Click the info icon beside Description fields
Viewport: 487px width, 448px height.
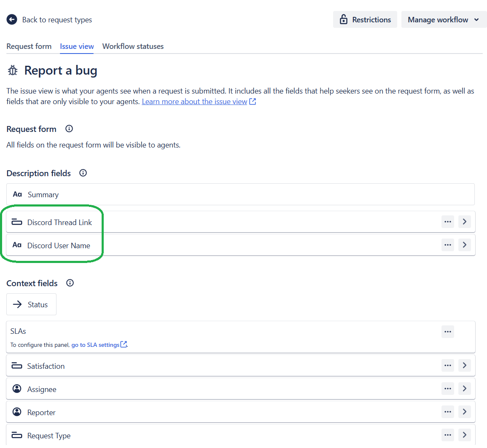coord(83,173)
